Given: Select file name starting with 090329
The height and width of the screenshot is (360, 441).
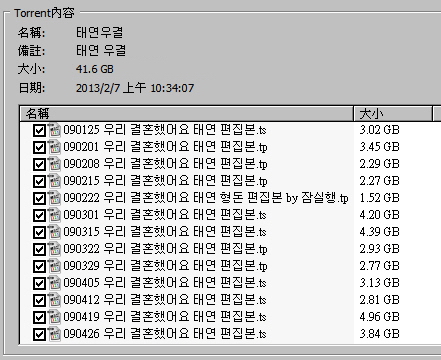Looking at the screenshot, I should (165, 266).
